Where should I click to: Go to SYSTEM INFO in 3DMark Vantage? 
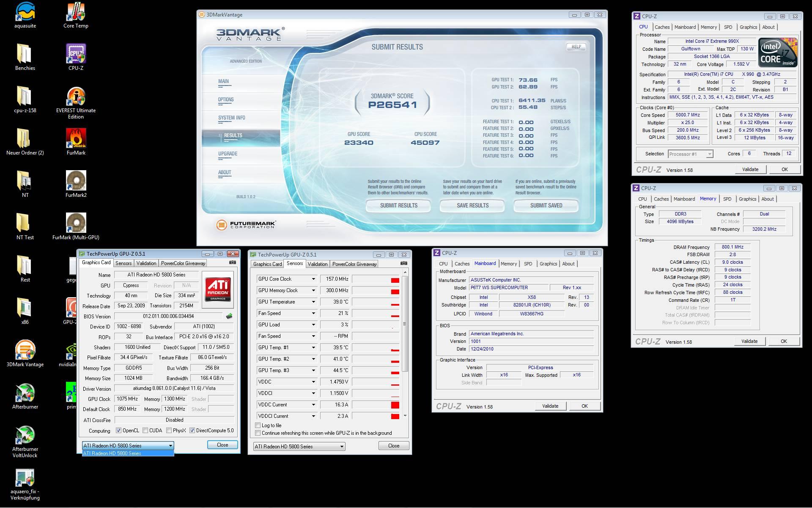[x=231, y=118]
